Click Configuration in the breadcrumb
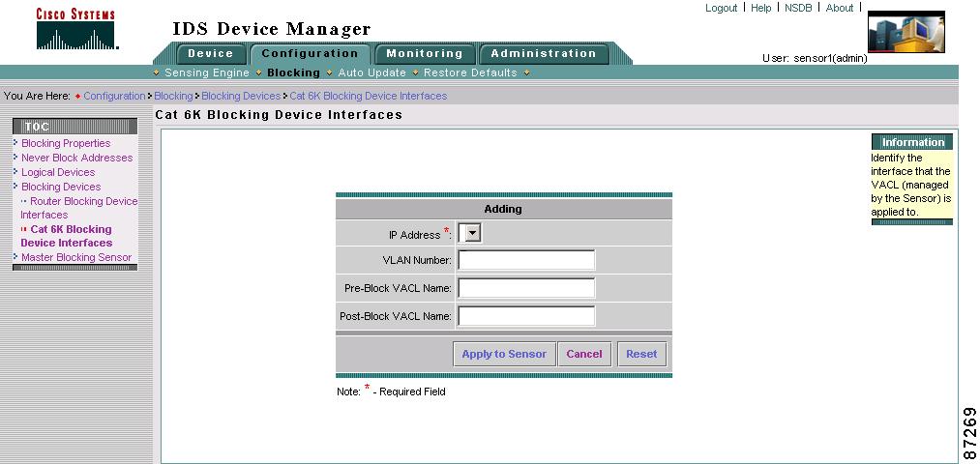This screenshot has width=980, height=464. click(x=114, y=96)
